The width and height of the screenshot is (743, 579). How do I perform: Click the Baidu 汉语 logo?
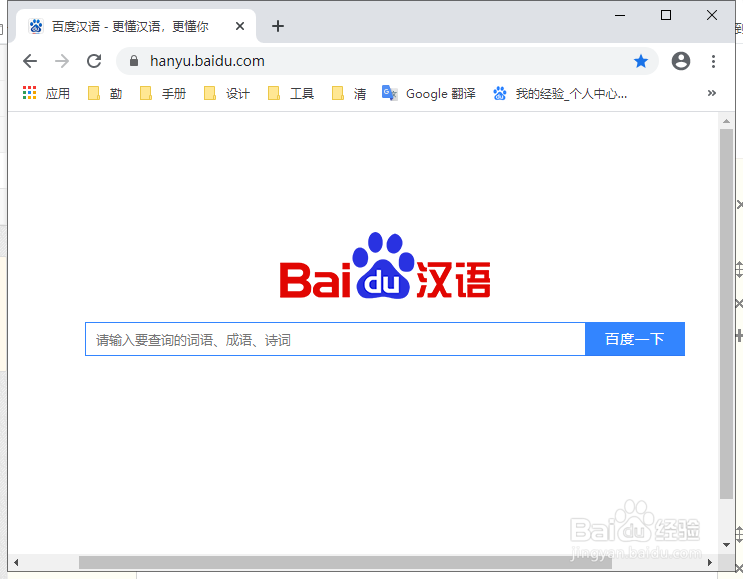coord(385,266)
